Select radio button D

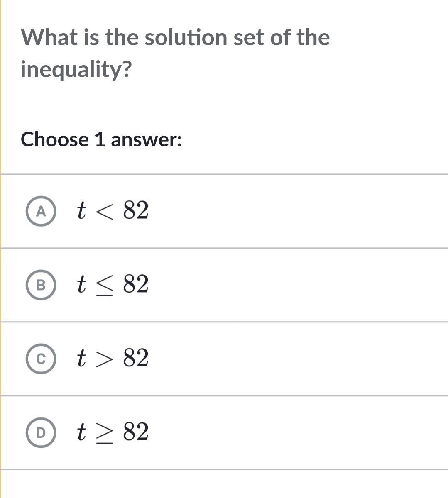pos(41,433)
